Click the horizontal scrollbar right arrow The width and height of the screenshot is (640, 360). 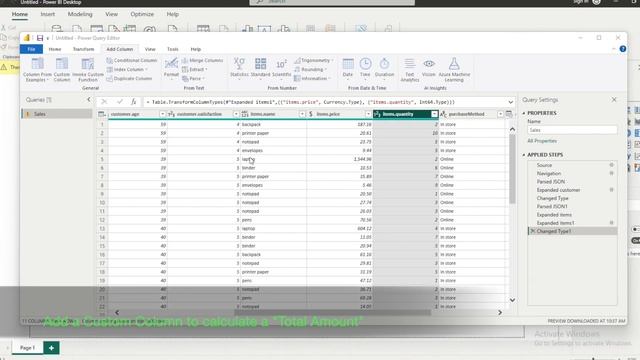500,312
